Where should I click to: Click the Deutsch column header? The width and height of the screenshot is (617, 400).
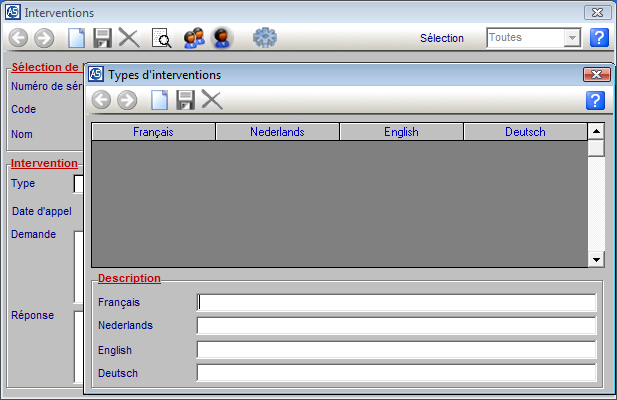pyautogui.click(x=525, y=131)
